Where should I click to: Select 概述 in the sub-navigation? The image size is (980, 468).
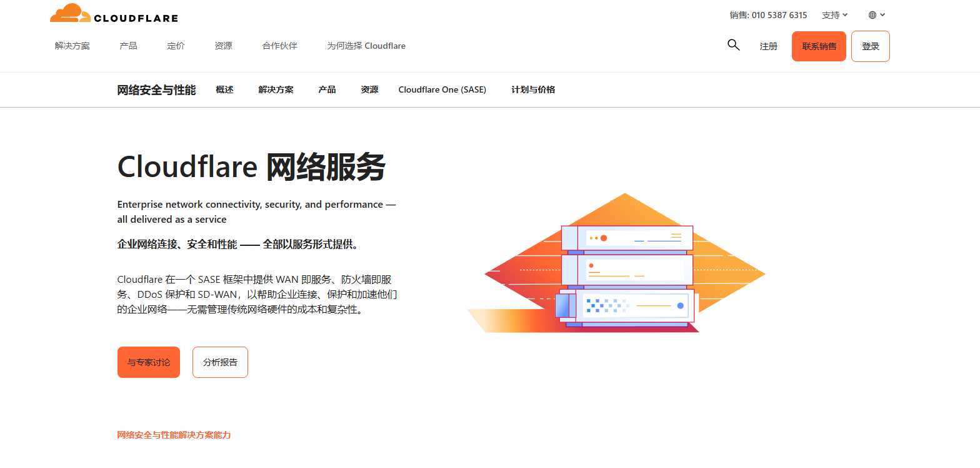(x=224, y=89)
